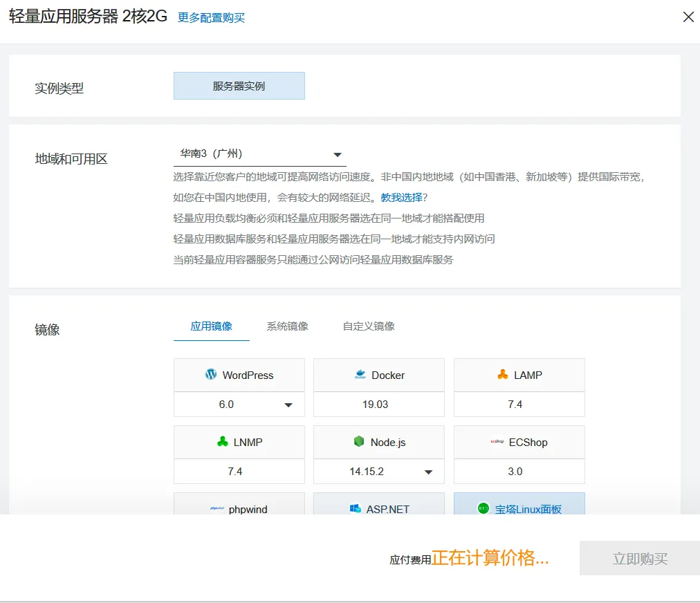Viewport: 700px width, 603px height.
Task: Expand the Node.js 14.15.2 version dropdown
Action: click(428, 472)
